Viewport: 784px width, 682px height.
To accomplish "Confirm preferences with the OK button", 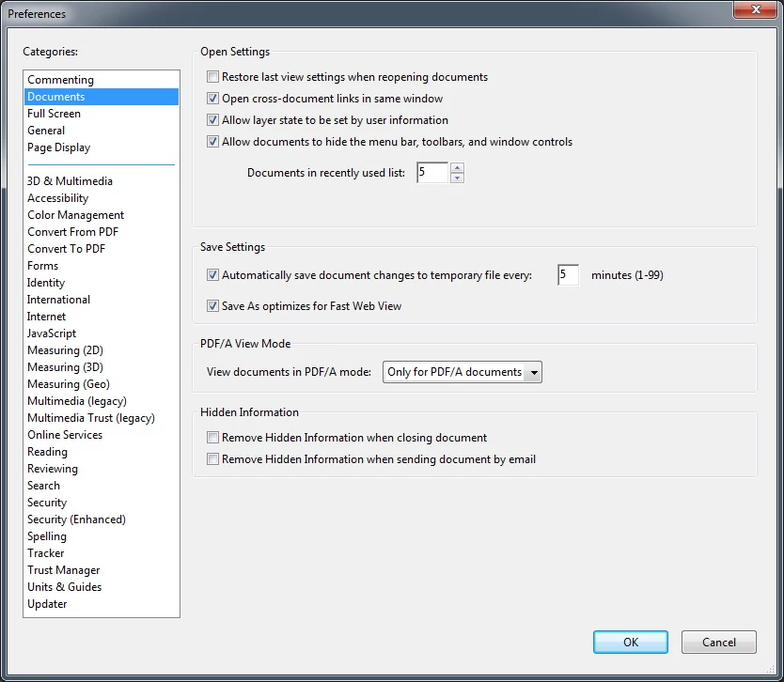I will point(631,642).
